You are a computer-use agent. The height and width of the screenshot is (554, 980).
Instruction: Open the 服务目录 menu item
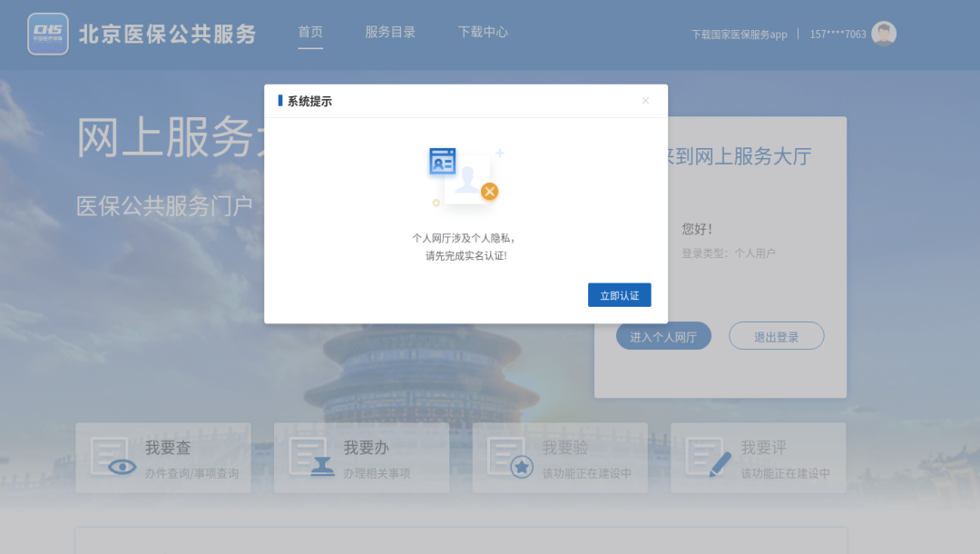coord(390,33)
